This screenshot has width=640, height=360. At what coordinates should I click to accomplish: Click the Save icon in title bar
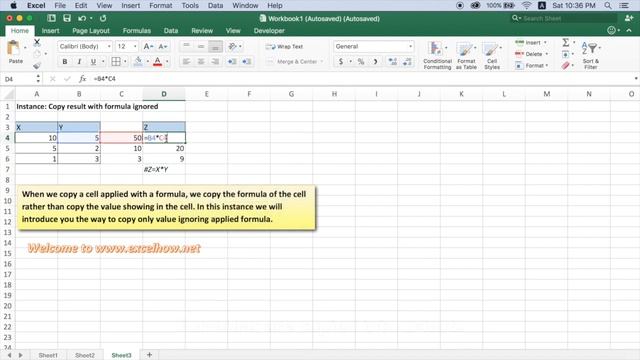pyautogui.click(x=67, y=18)
